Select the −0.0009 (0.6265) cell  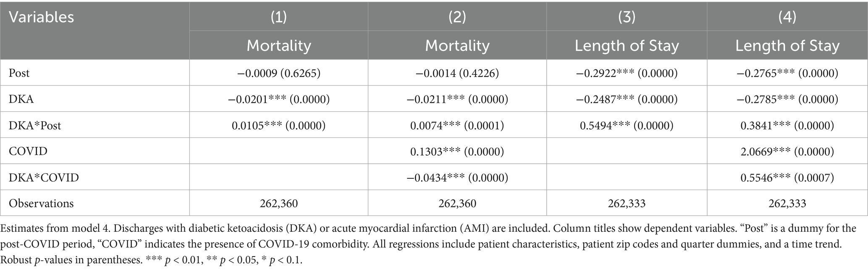[x=278, y=73]
